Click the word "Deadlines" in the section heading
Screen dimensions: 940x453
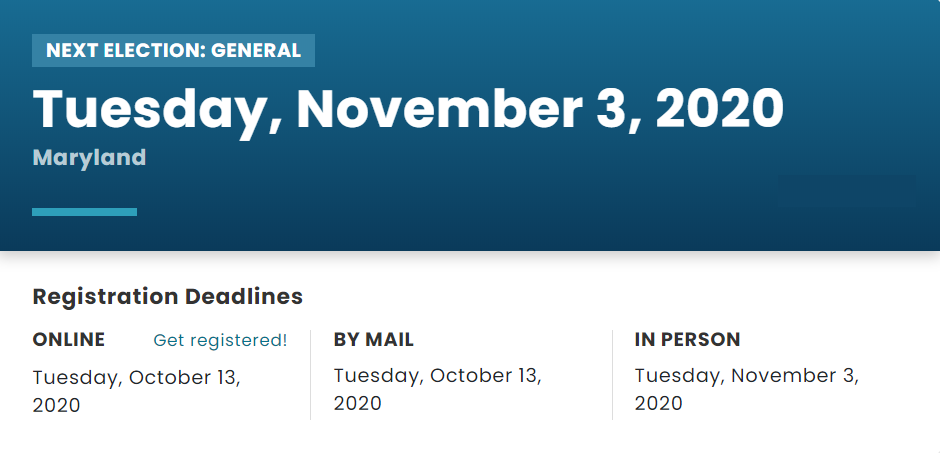pyautogui.click(x=244, y=296)
